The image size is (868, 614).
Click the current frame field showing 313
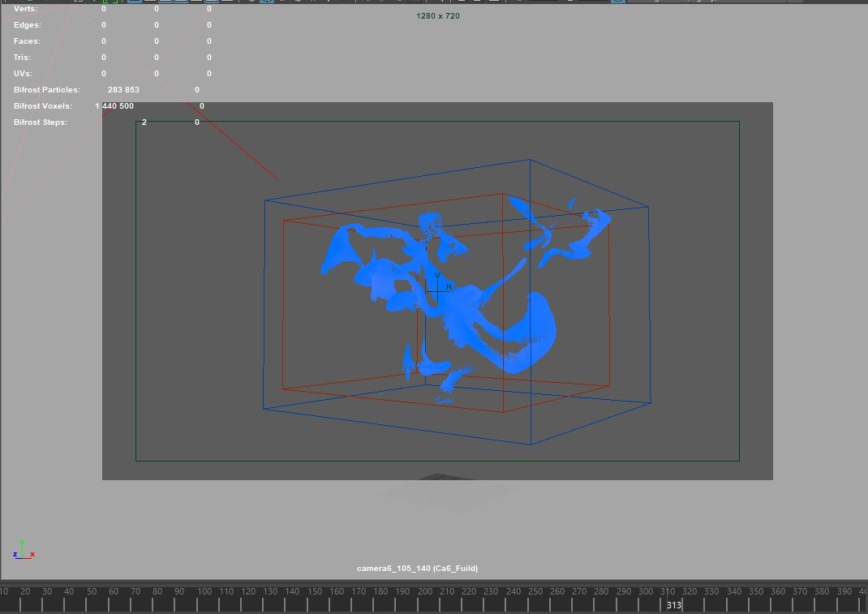coord(674,605)
